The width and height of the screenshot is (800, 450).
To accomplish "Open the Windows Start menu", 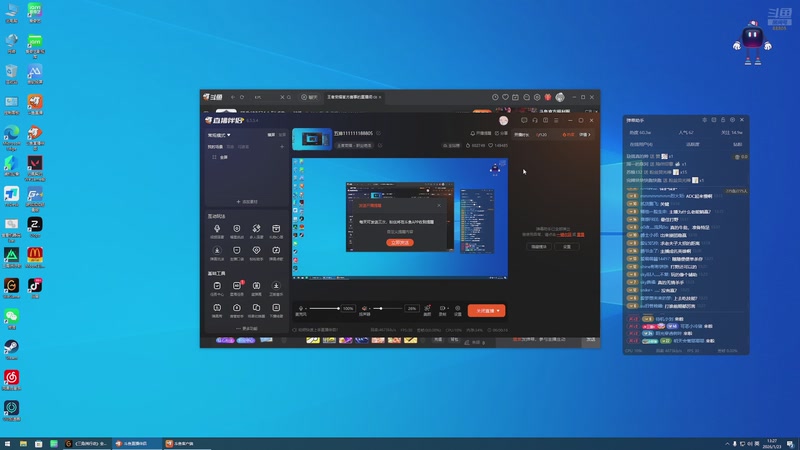I will click(7, 444).
